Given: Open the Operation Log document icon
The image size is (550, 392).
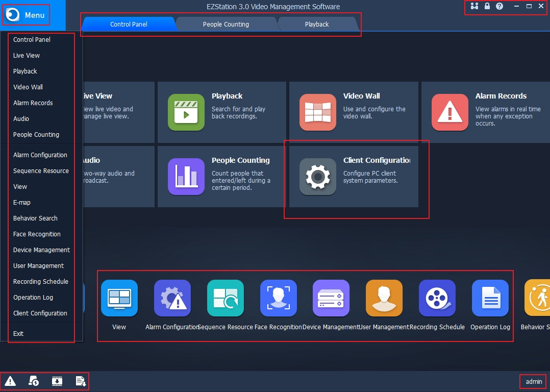Looking at the screenshot, I should pyautogui.click(x=490, y=298).
